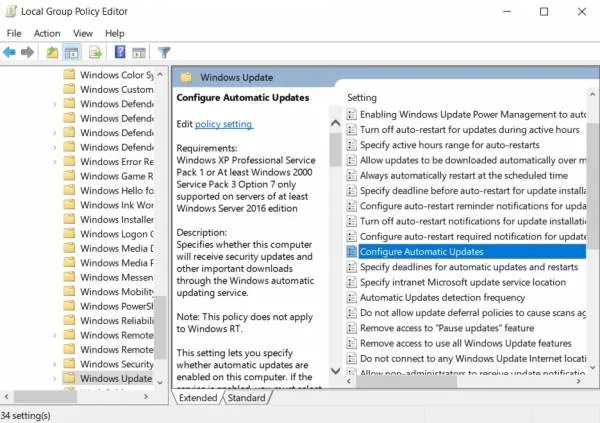Select Specify intranet Microsoft update service location
The height and width of the screenshot is (423, 600).
click(x=463, y=282)
